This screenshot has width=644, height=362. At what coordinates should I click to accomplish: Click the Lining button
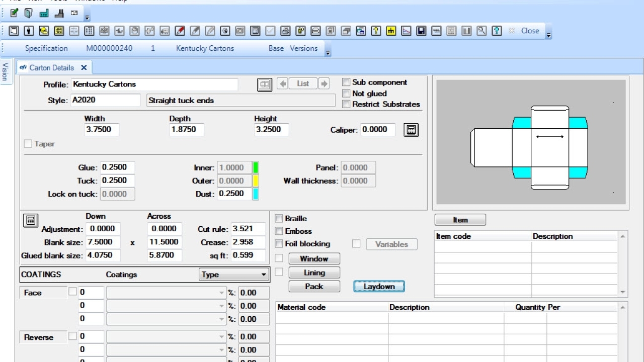314,273
